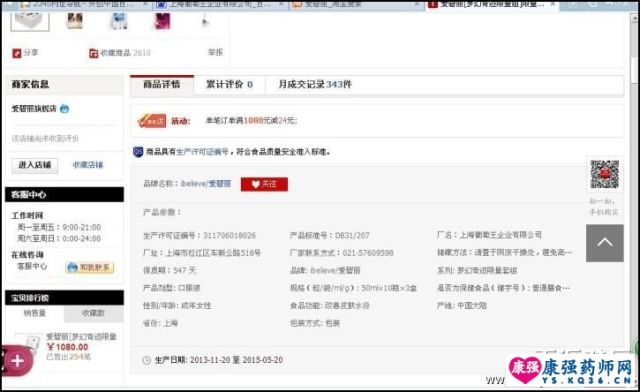Click the 保质期: 547 天 text
The width and height of the screenshot is (640, 392).
coord(169,270)
